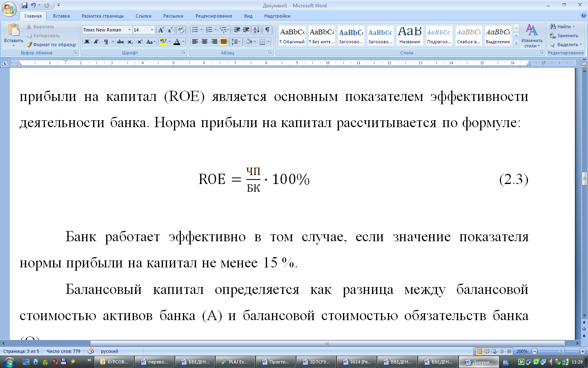Viewport: 588px width, 368px height.
Task: Zoom out with the minus button
Action: coord(535,351)
